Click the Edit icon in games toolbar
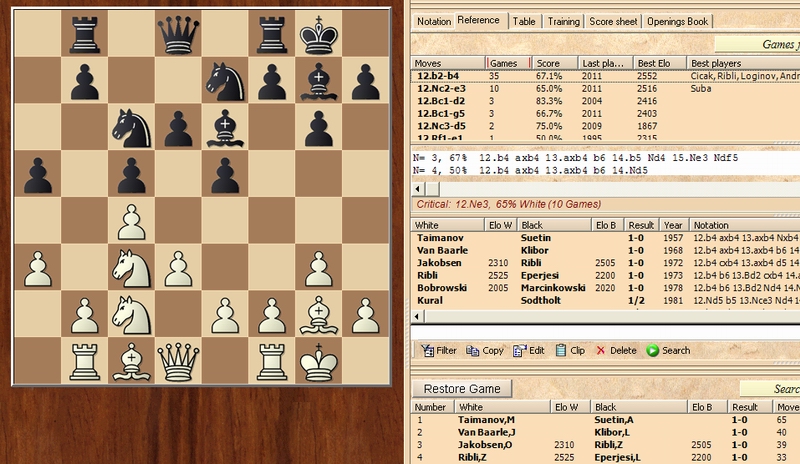This screenshot has height=464, width=800. point(520,350)
